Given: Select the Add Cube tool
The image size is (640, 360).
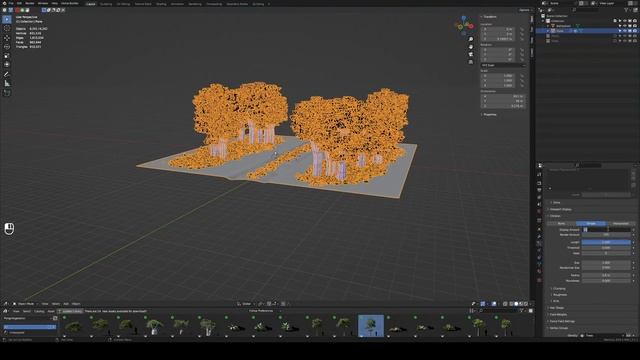Looking at the screenshot, I should point(7,93).
